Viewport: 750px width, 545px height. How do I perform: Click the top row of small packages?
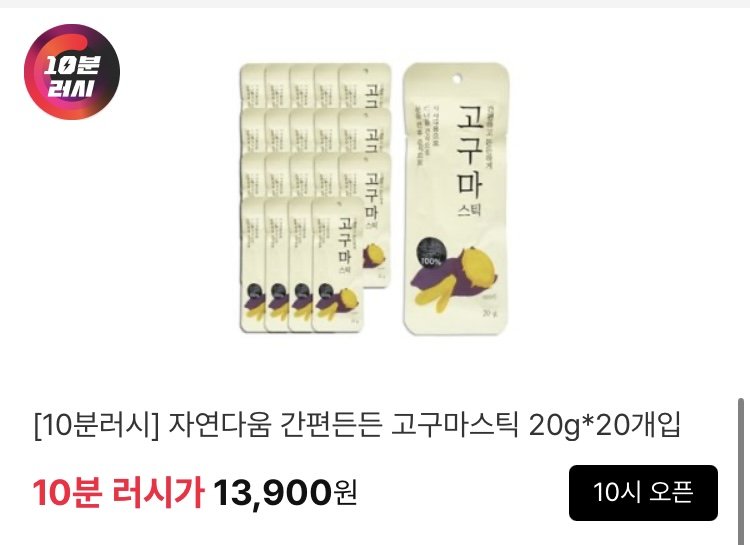315,85
